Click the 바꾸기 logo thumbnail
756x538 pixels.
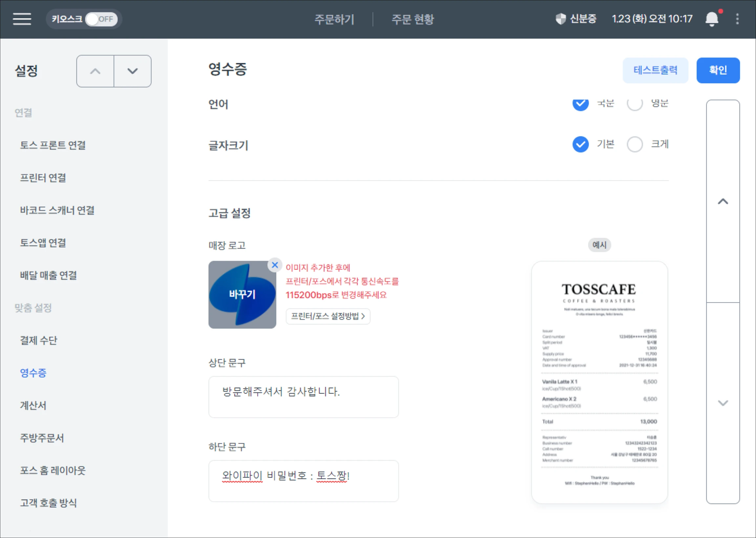[x=242, y=295]
